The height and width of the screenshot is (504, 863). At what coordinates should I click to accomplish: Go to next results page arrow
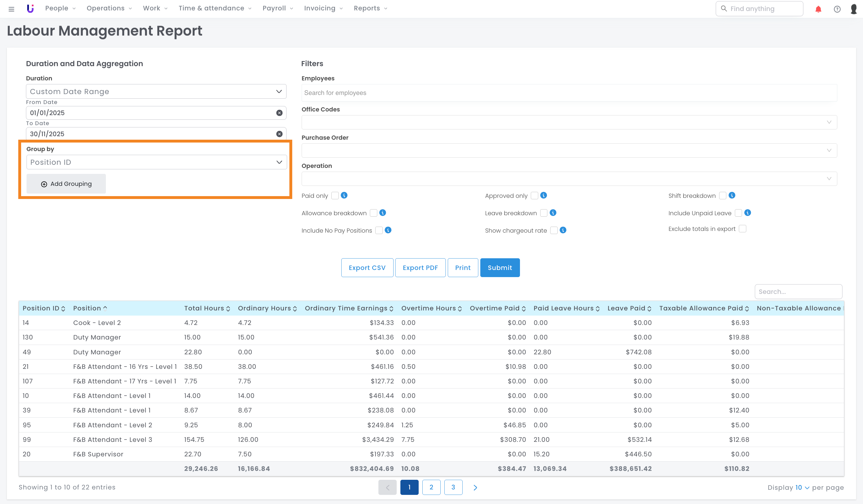tap(475, 487)
